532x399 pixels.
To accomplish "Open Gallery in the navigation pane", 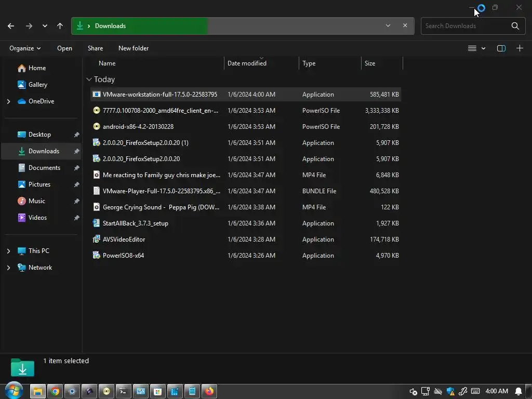I will [37, 85].
